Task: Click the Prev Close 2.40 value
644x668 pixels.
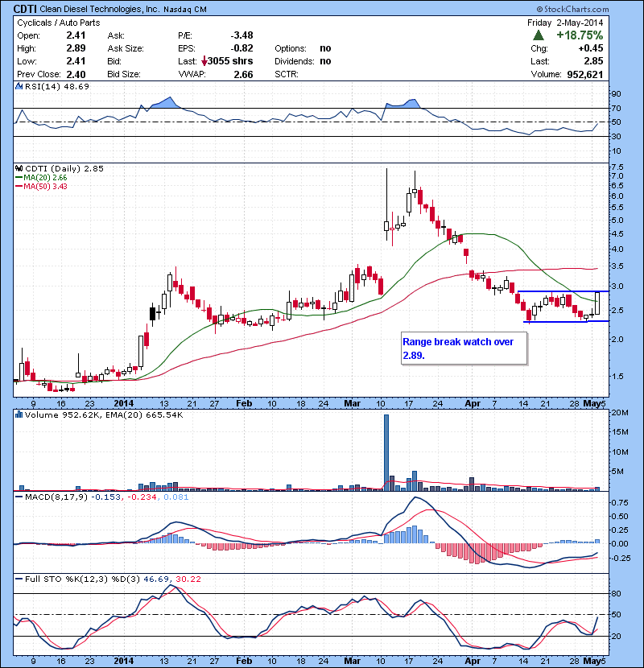Action: tap(76, 75)
